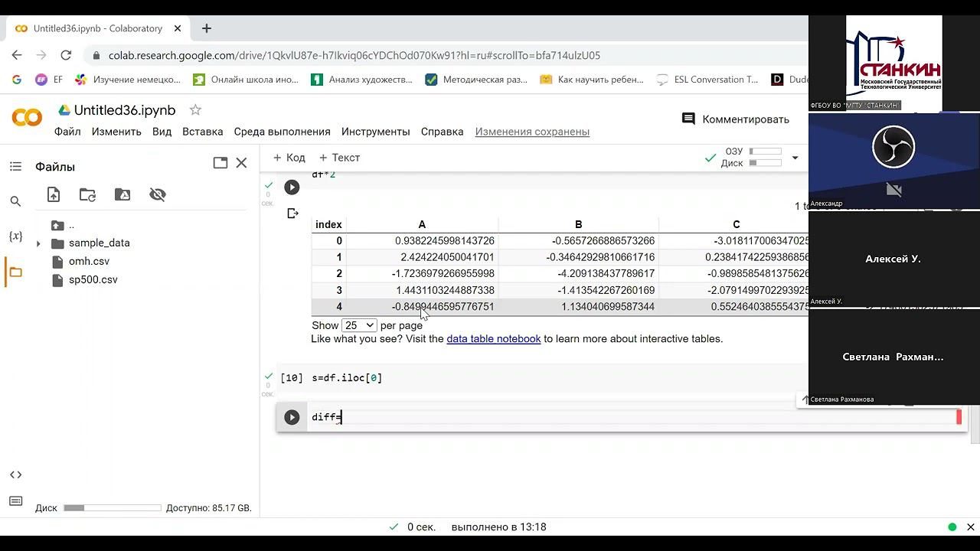Run the diff= cell

pos(292,417)
